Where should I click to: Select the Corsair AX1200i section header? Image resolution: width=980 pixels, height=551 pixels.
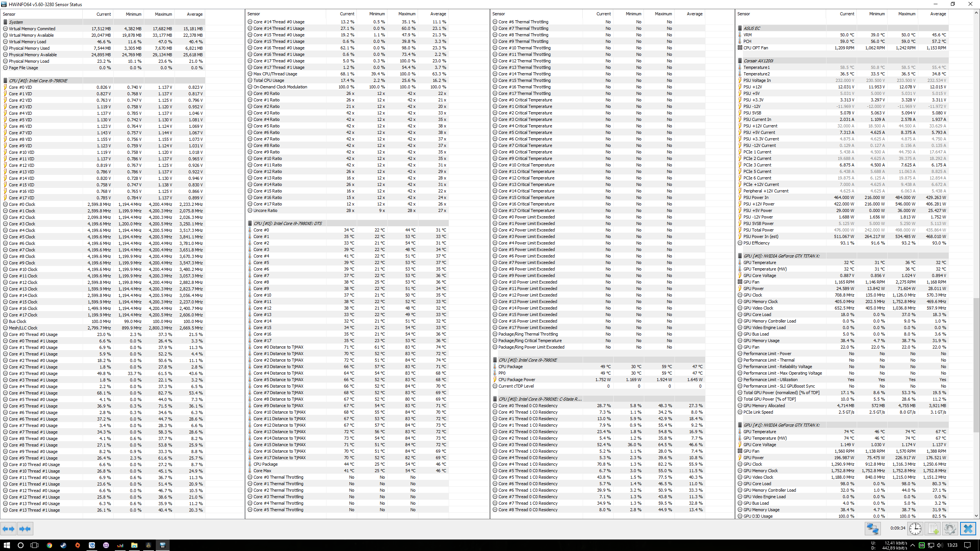[758, 61]
